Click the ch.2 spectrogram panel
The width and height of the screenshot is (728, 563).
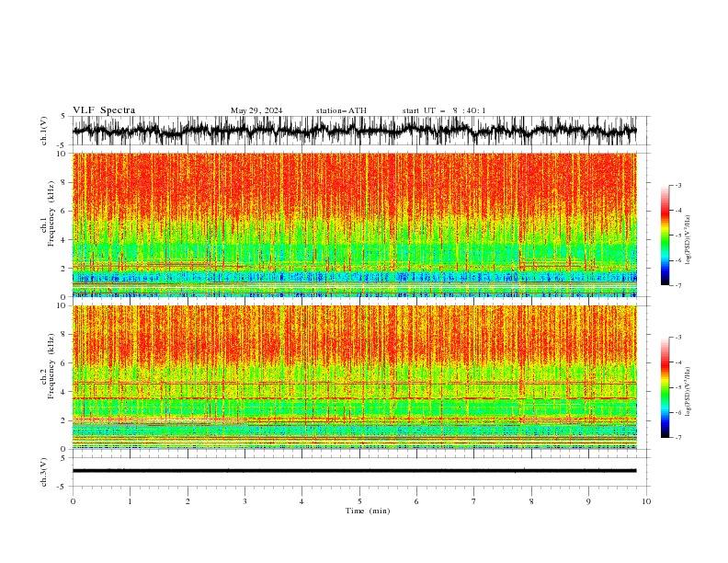[x=354, y=377]
